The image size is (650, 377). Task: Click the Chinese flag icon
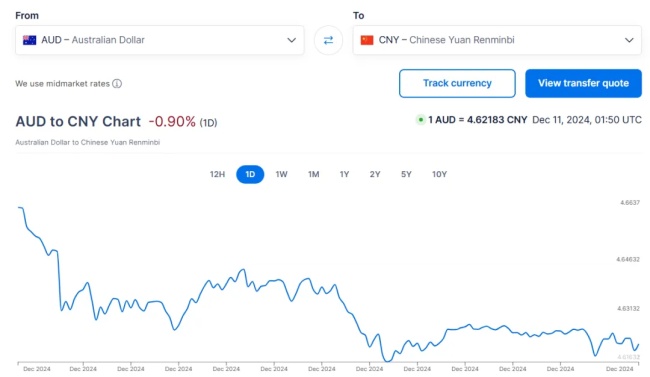click(367, 40)
